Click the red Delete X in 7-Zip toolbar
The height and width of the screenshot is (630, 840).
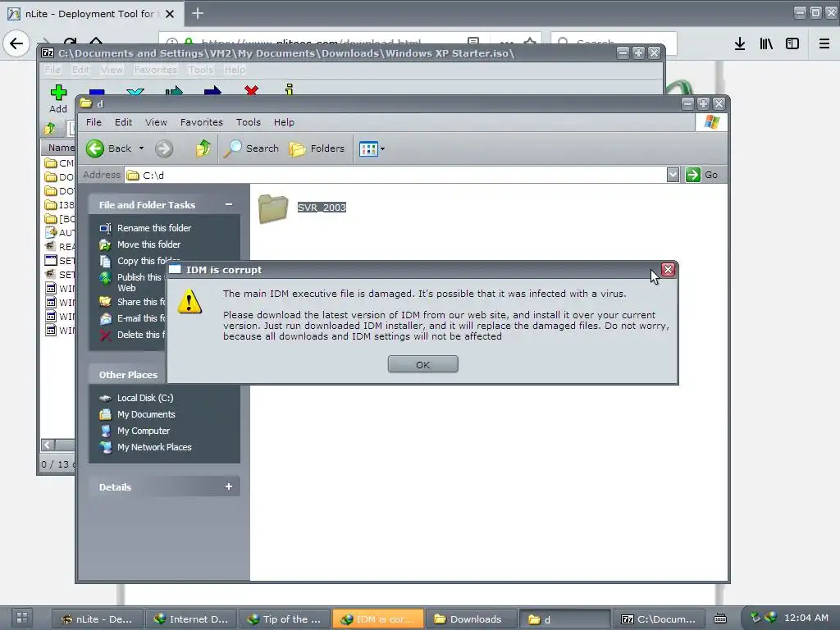[251, 90]
